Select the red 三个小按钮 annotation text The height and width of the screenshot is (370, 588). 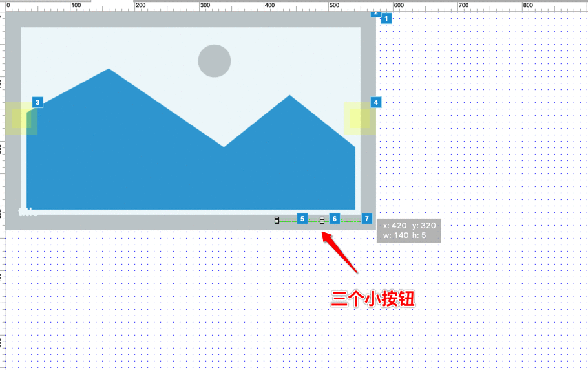(373, 299)
